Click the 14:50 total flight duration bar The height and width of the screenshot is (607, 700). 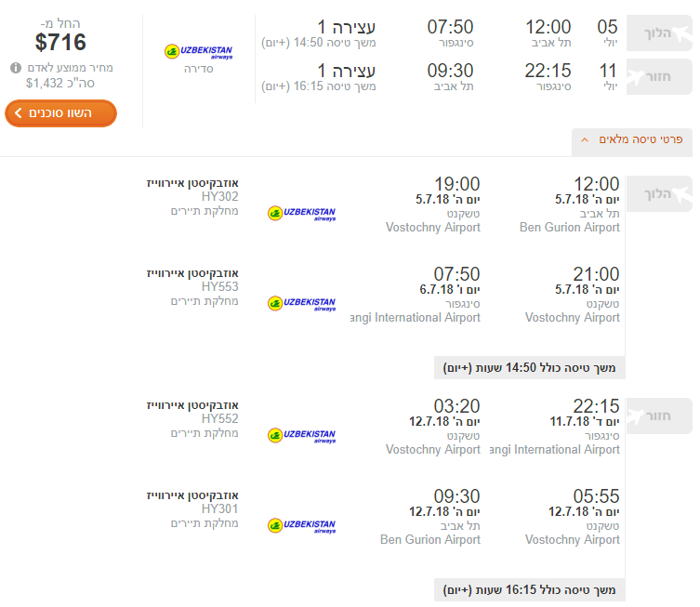click(530, 368)
